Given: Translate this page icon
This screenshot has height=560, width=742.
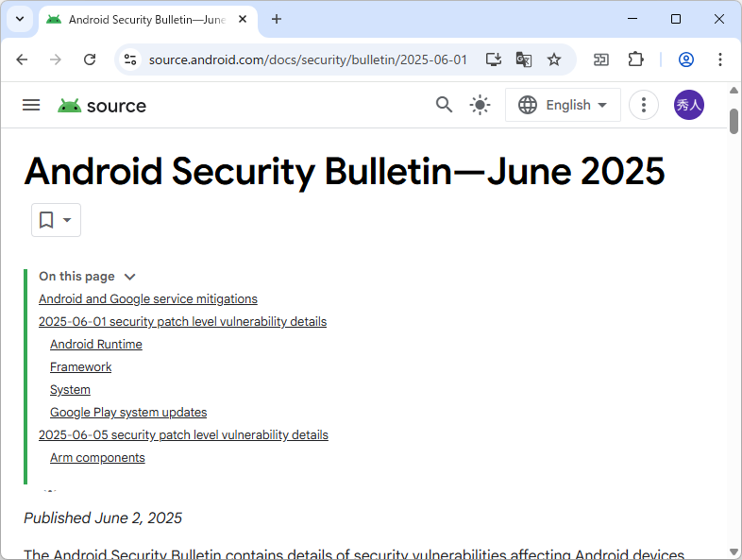Looking at the screenshot, I should tap(524, 59).
